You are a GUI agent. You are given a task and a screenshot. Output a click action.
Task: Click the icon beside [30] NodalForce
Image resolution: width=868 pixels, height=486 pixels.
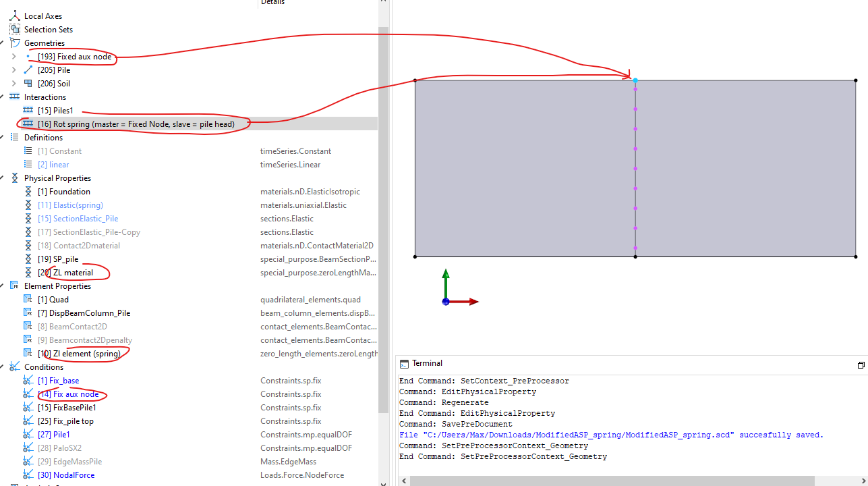28,475
